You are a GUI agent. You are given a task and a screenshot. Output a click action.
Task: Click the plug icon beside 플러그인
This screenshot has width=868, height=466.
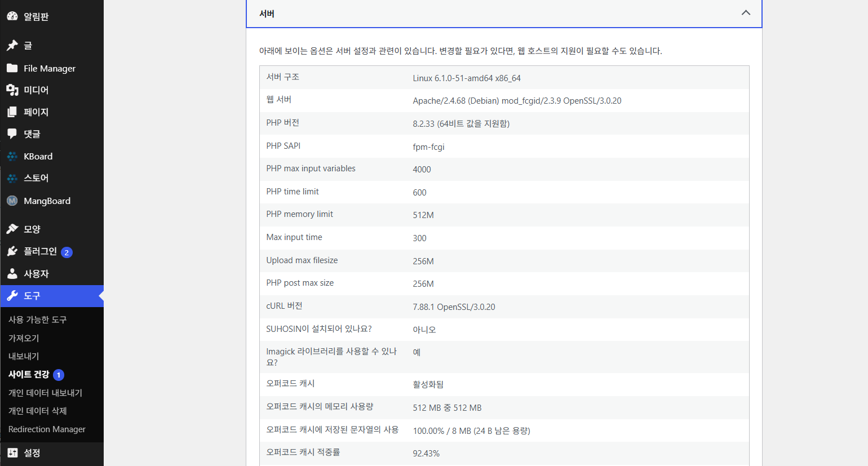(x=12, y=251)
